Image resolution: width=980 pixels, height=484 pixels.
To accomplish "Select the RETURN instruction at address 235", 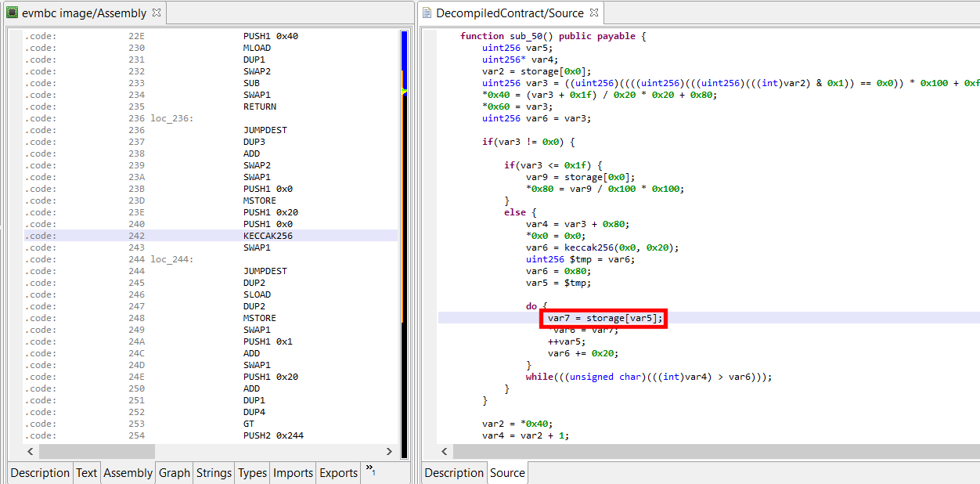I will (x=260, y=107).
